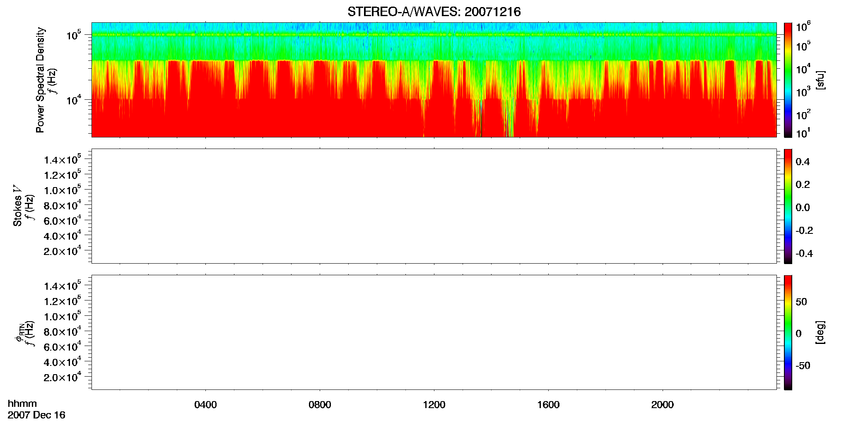868x447 pixels.
Task: Click the 0400 time axis label
Action: pos(205,405)
